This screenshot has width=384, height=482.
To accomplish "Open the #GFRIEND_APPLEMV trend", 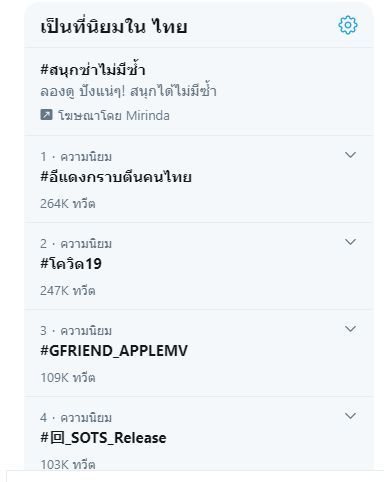I will point(114,351).
